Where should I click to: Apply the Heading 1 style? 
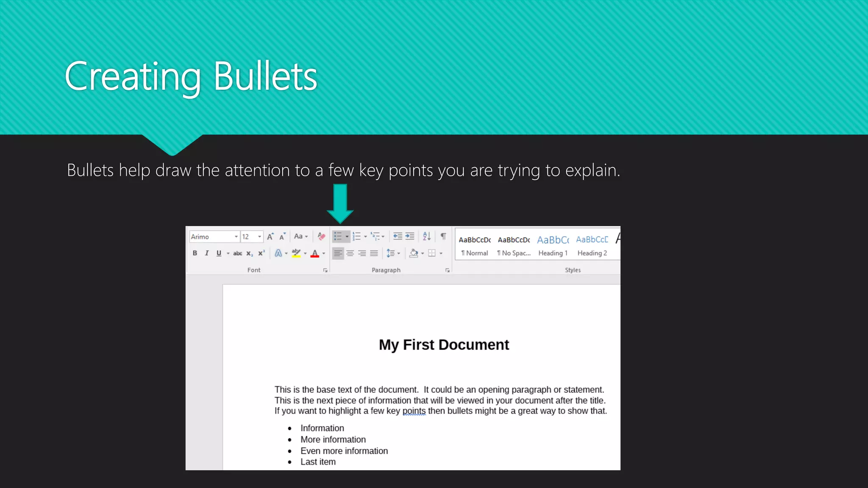(553, 246)
